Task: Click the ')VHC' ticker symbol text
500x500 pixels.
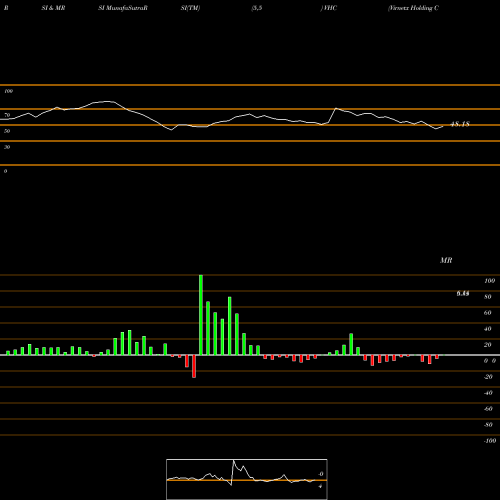Action: [329, 8]
